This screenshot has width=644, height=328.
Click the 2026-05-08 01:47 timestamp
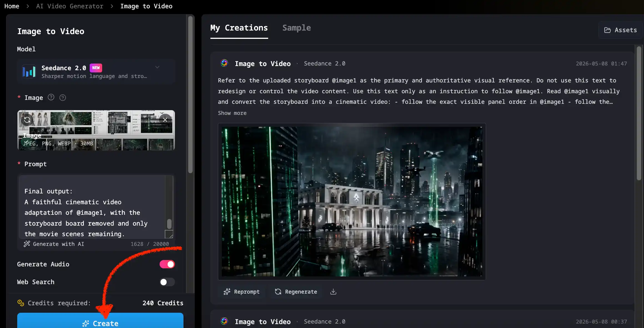tap(601, 64)
